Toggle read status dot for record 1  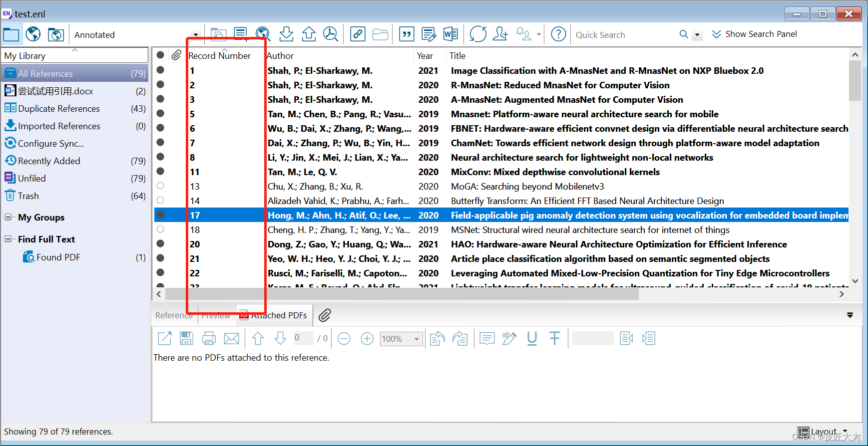point(160,70)
